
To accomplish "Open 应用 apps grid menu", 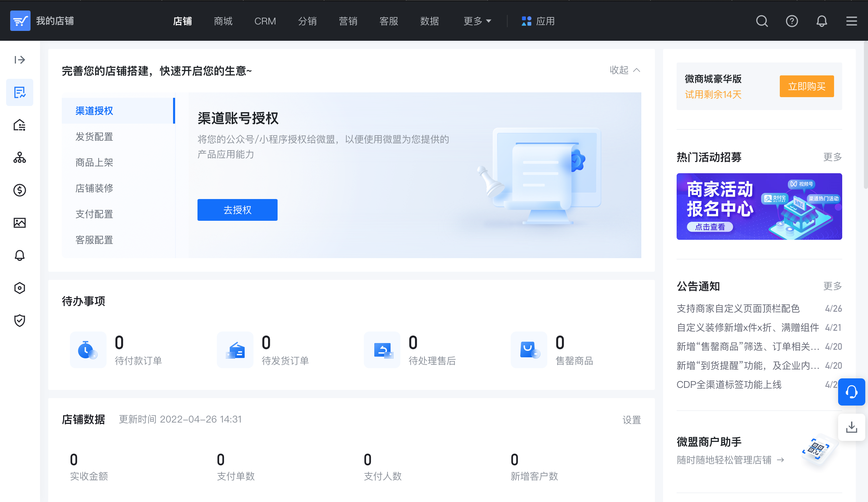I will coord(538,21).
